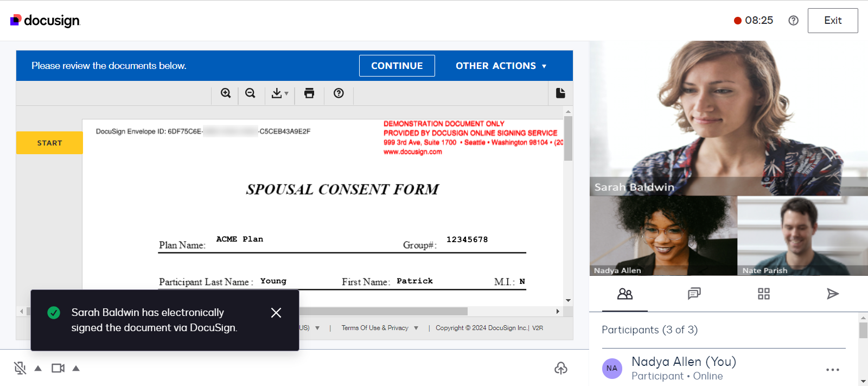The image size is (868, 386).
Task: Open the document pages panel icon
Action: (560, 93)
